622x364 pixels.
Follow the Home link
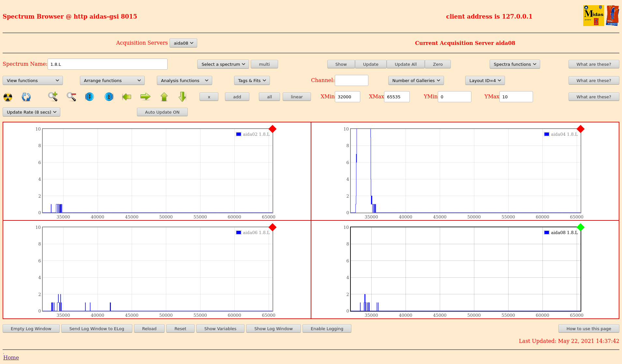(x=11, y=357)
